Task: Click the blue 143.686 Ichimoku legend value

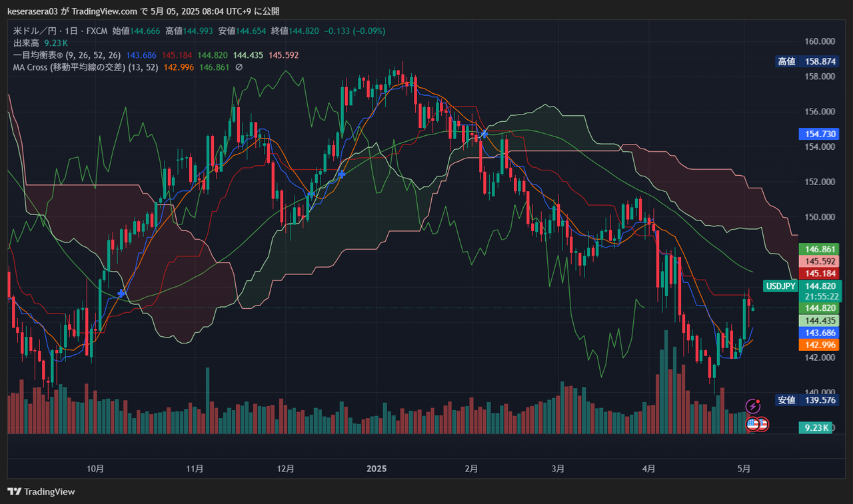Action: pos(141,55)
